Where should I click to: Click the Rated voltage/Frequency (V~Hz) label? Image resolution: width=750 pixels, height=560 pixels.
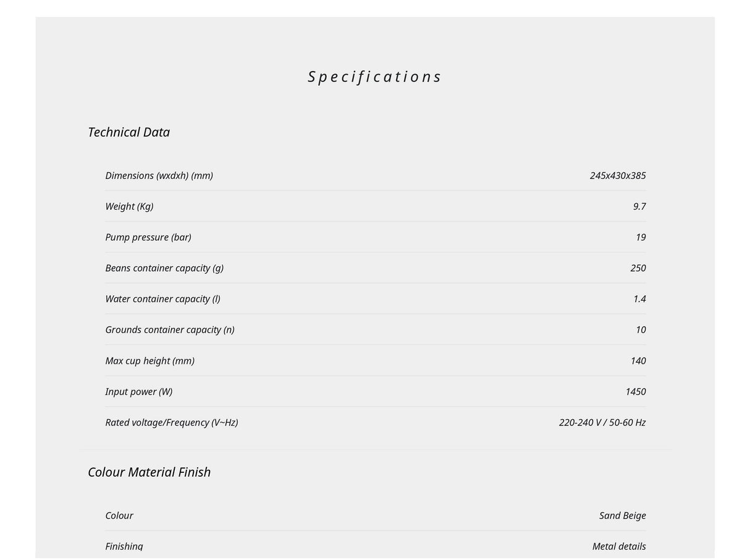(171, 422)
